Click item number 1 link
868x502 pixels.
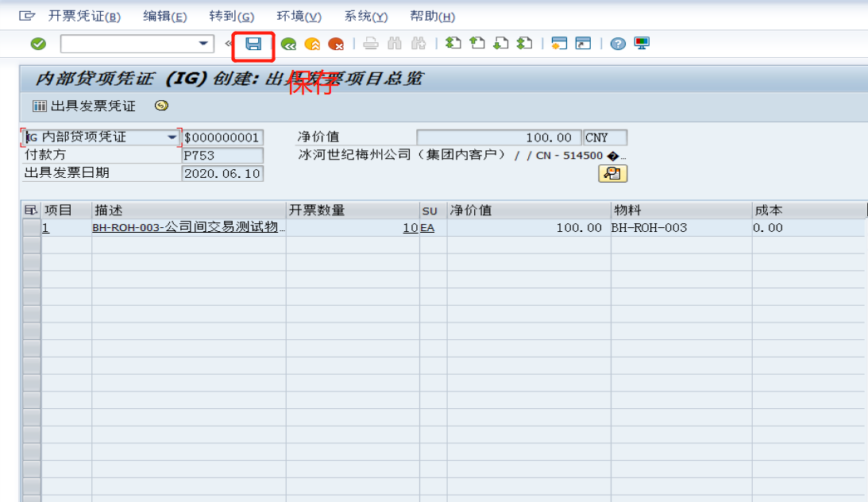point(46,227)
